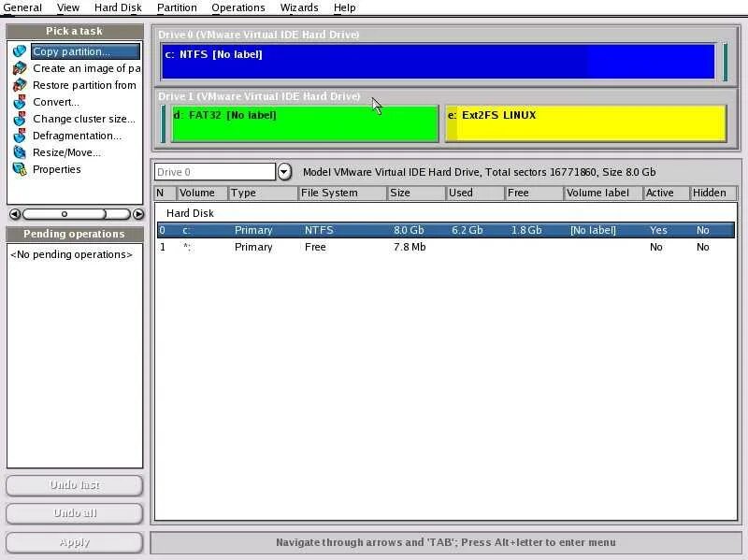
Task: Open the Operations menu
Action: coord(238,7)
